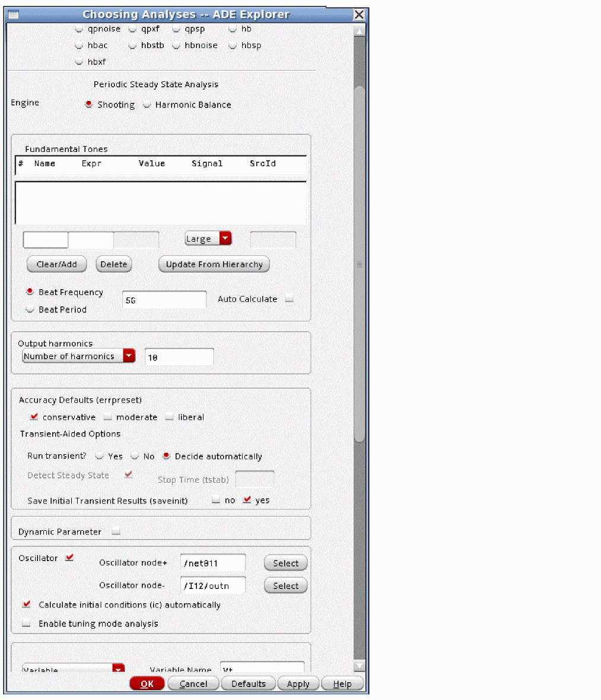Open the Large signal type dropdown
The image size is (601, 700).
click(x=208, y=239)
